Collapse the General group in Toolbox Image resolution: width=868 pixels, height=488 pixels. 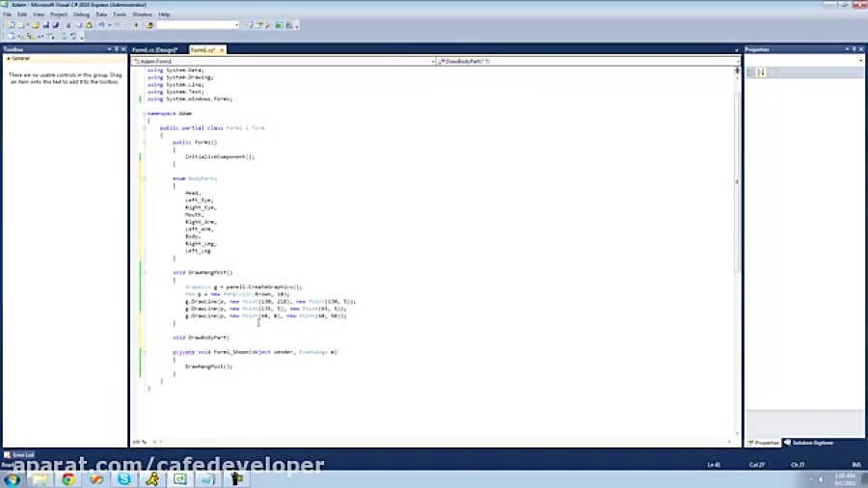coord(8,58)
